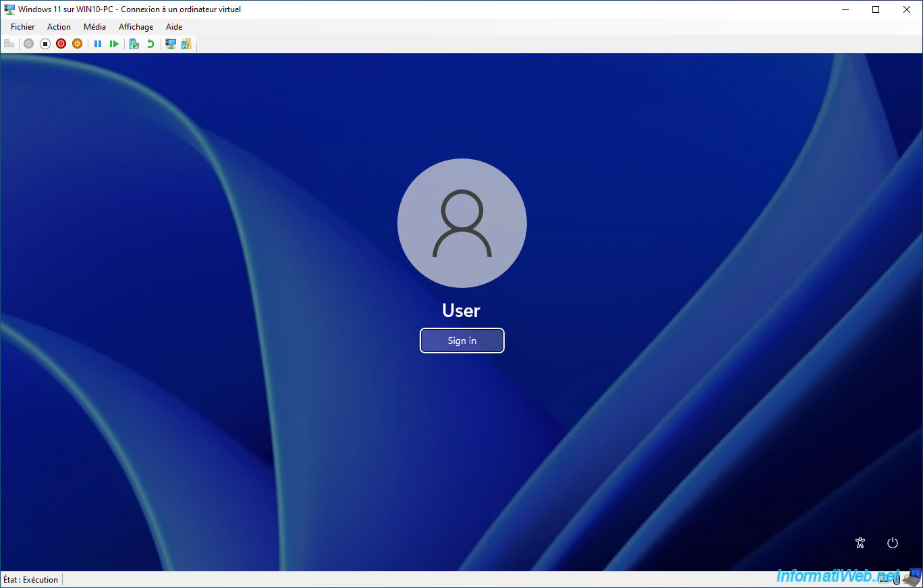
Task: Toggle enhanced session mode monitor icon
Action: (171, 44)
